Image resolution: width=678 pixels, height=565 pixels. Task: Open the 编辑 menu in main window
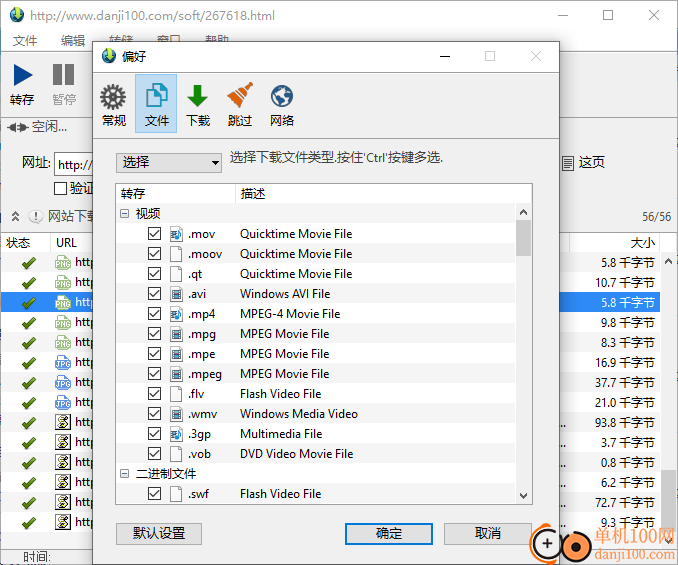(73, 41)
